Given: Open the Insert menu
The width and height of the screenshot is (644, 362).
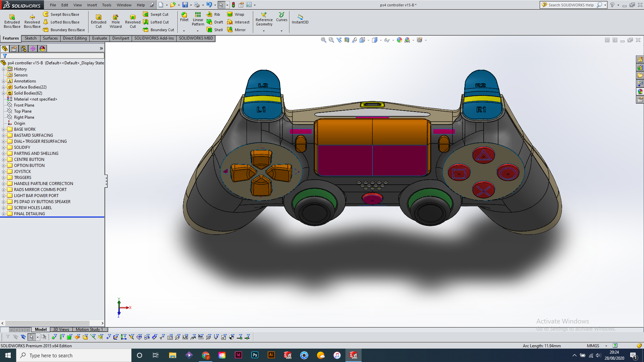Looking at the screenshot, I should coord(92,5).
